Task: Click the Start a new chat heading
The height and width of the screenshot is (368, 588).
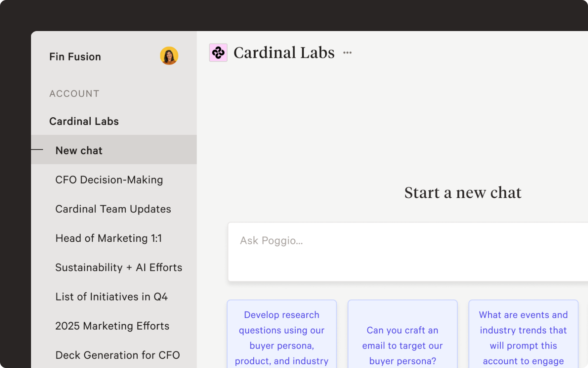Action: pyautogui.click(x=463, y=193)
